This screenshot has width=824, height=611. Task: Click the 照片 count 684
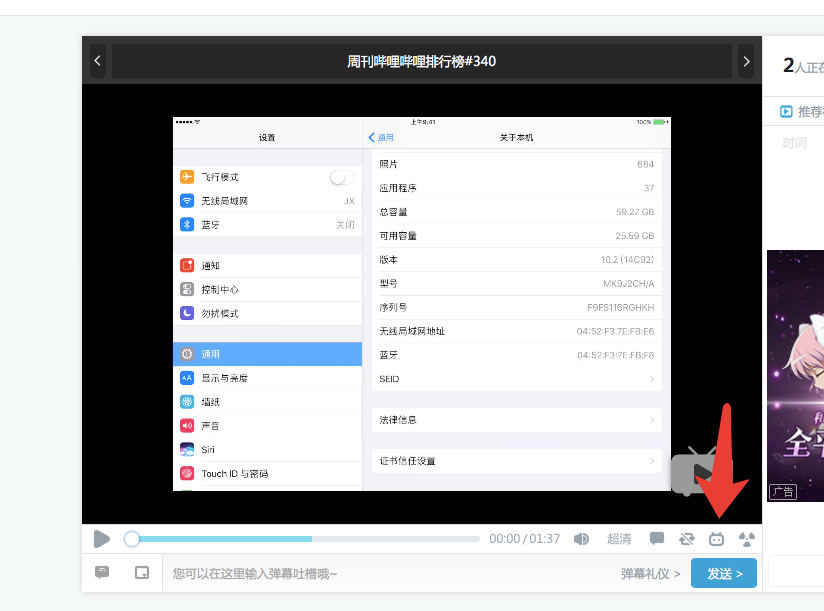tap(645, 164)
